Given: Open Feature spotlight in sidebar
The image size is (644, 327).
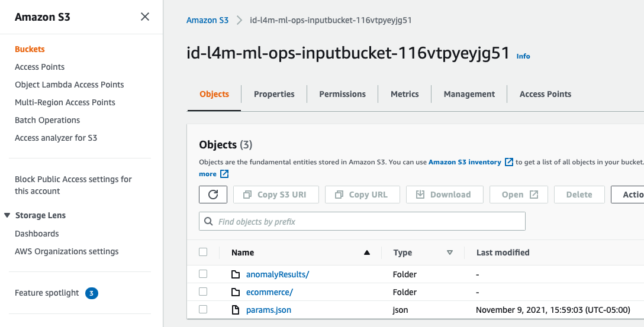Looking at the screenshot, I should tap(47, 293).
